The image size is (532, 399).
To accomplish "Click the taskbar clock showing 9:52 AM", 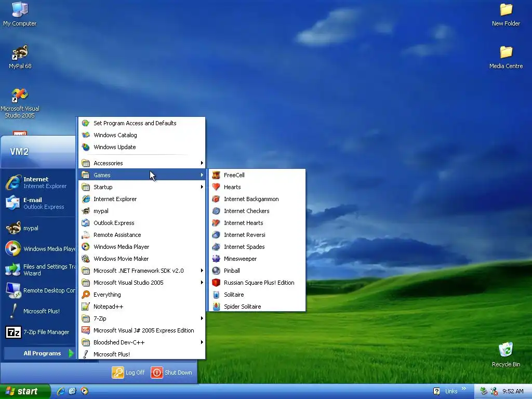I will click(x=513, y=391).
